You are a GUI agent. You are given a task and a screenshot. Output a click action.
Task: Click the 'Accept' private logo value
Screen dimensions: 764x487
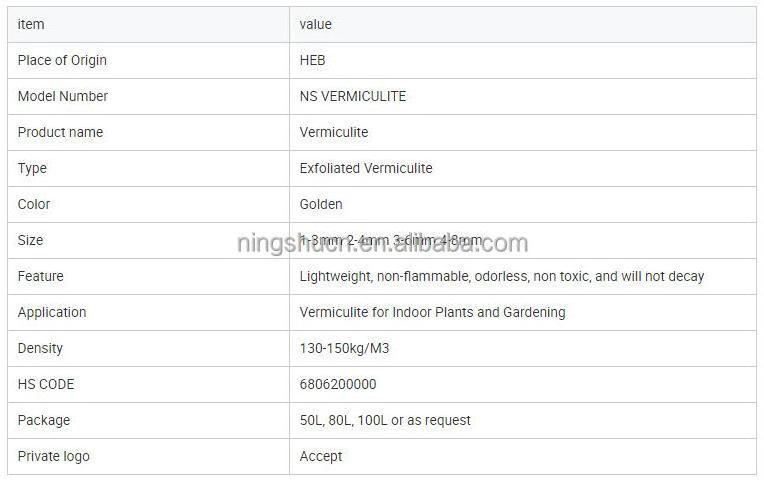tap(321, 456)
